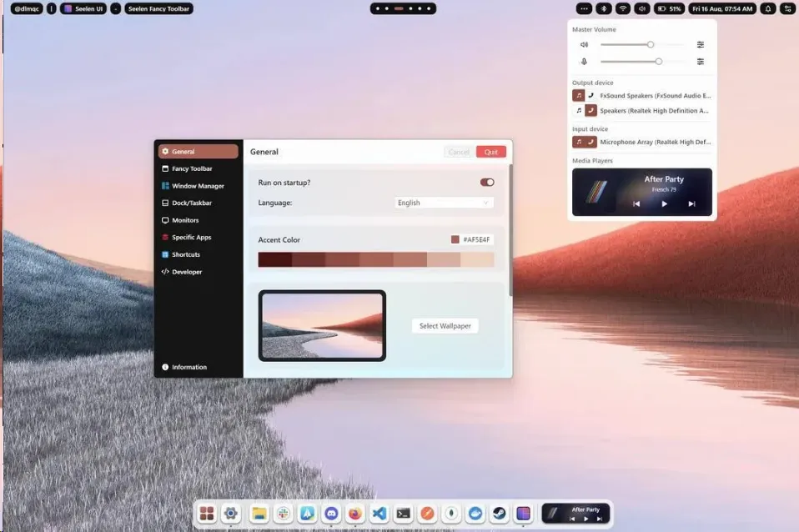The height and width of the screenshot is (532, 799).
Task: Click the Seelen Fancy Toolbar window title
Action: [158, 8]
